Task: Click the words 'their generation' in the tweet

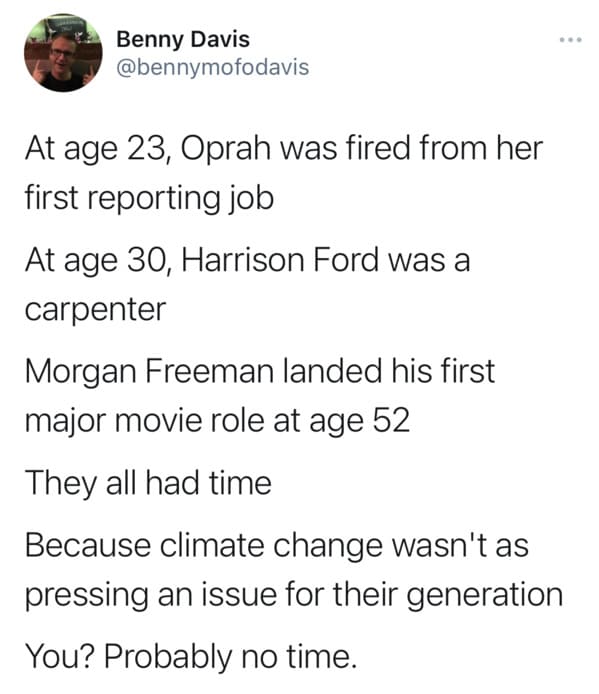Action: click(448, 594)
